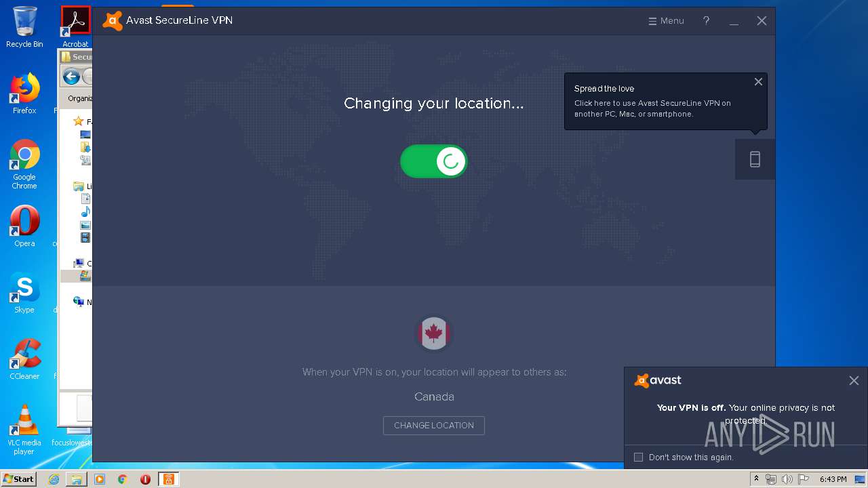Viewport: 868px width, 488px height.
Task: Click Back arrow in Explorer window
Action: (x=71, y=77)
